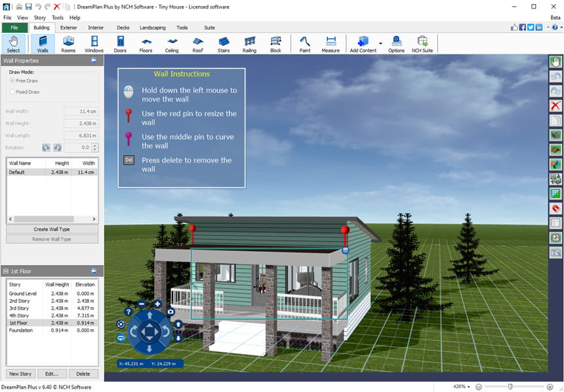Click the Delete story button
The height and width of the screenshot is (392, 564).
click(x=83, y=374)
